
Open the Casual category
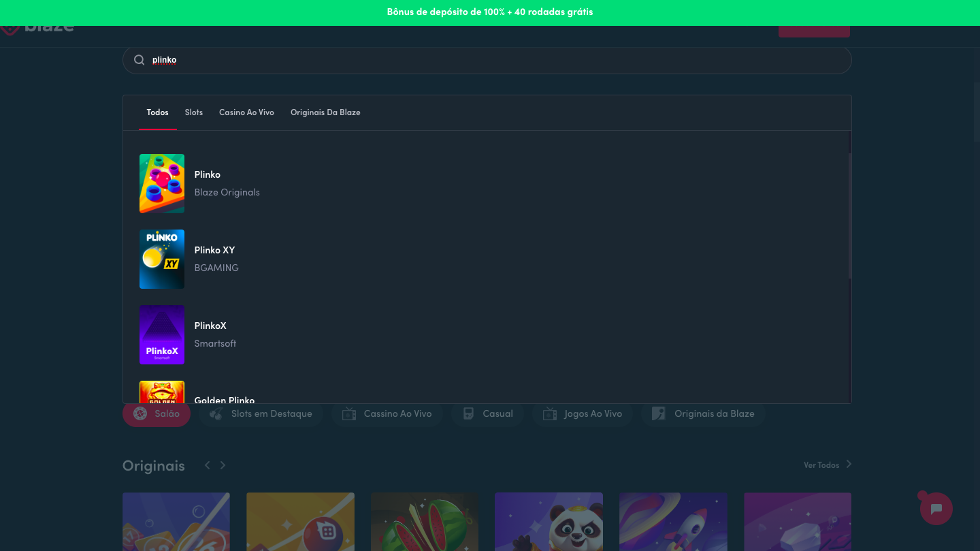point(487,413)
